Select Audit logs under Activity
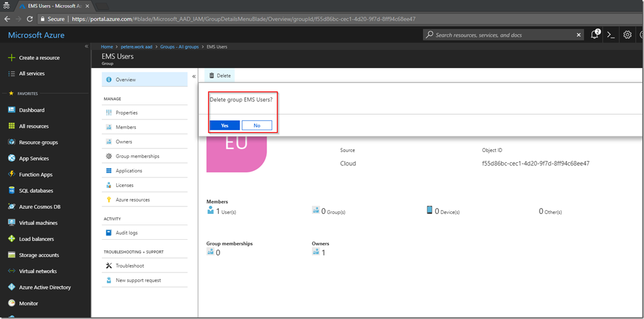 126,233
